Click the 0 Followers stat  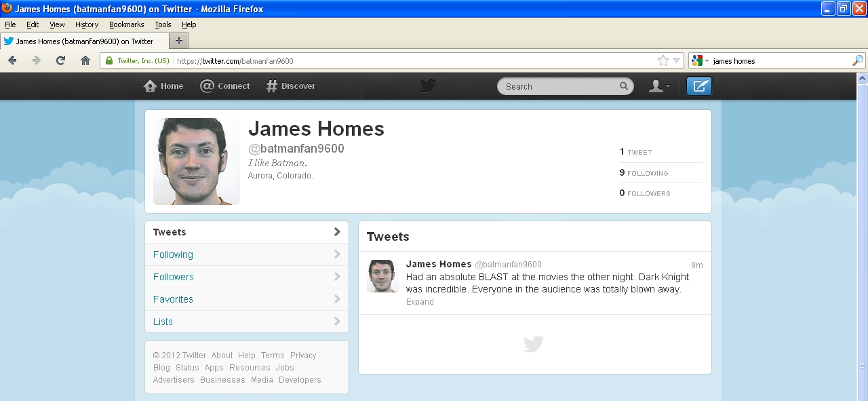click(645, 193)
